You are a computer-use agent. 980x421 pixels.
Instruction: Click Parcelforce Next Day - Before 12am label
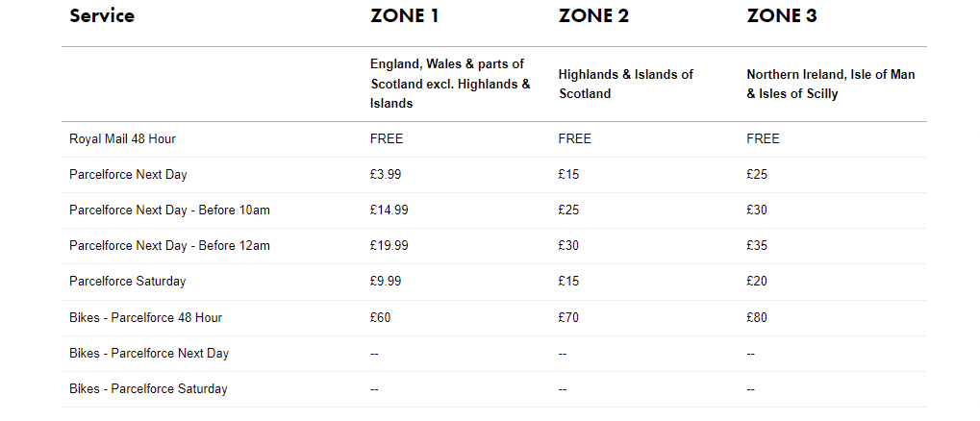coord(169,245)
